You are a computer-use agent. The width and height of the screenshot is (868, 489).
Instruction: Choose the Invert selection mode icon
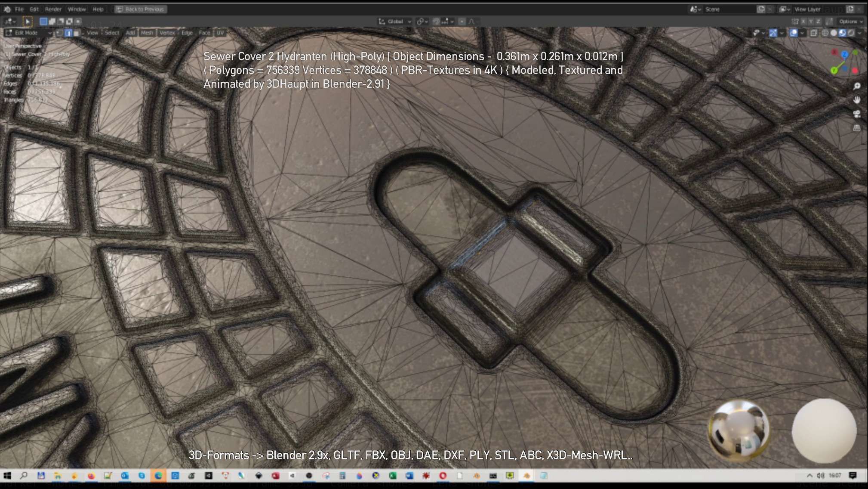click(x=69, y=21)
